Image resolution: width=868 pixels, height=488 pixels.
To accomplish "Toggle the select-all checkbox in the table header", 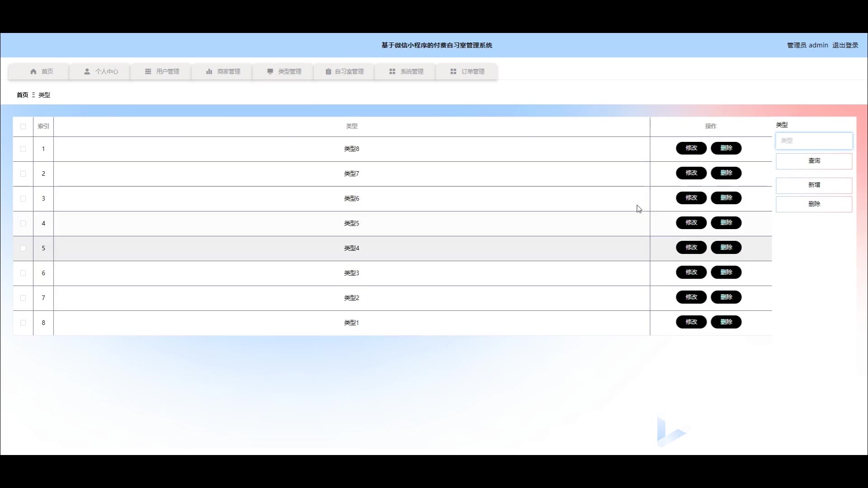I will coord(23,127).
